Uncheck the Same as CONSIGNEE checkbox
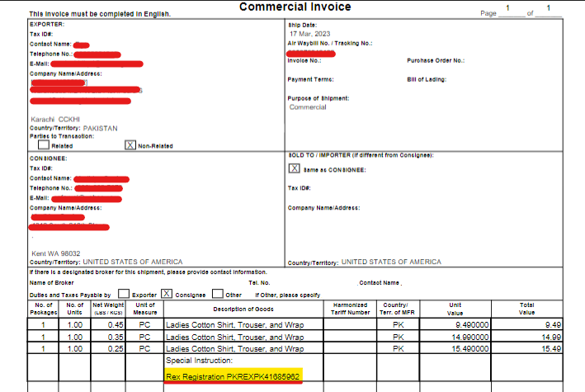 295,168
